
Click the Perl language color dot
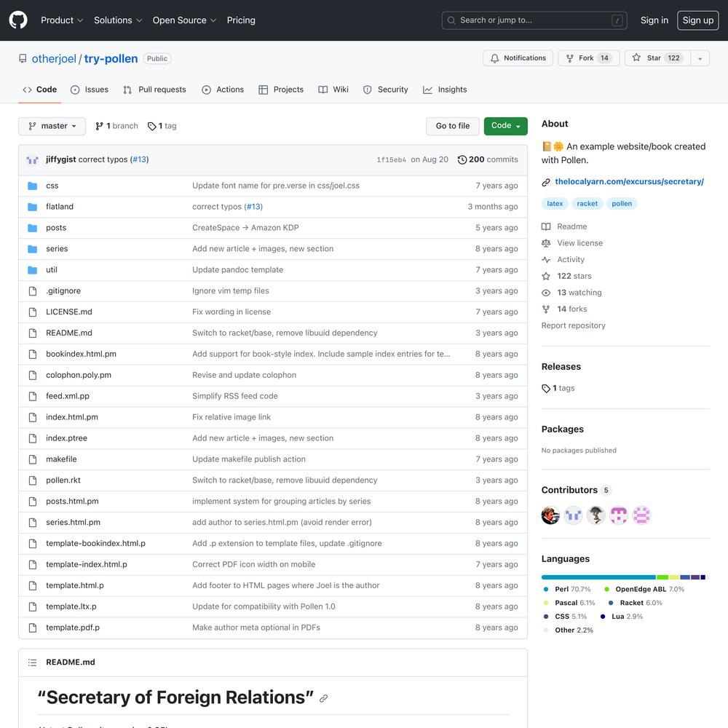pos(546,589)
